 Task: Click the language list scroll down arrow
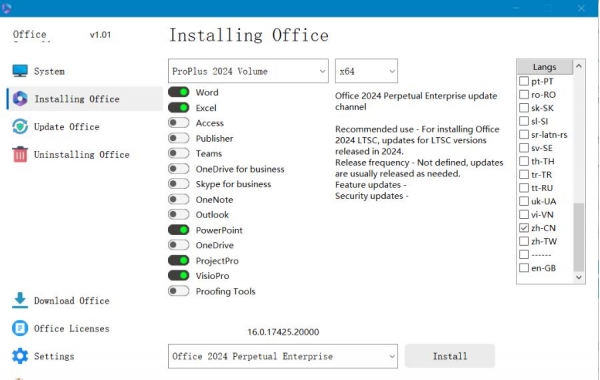[579, 277]
